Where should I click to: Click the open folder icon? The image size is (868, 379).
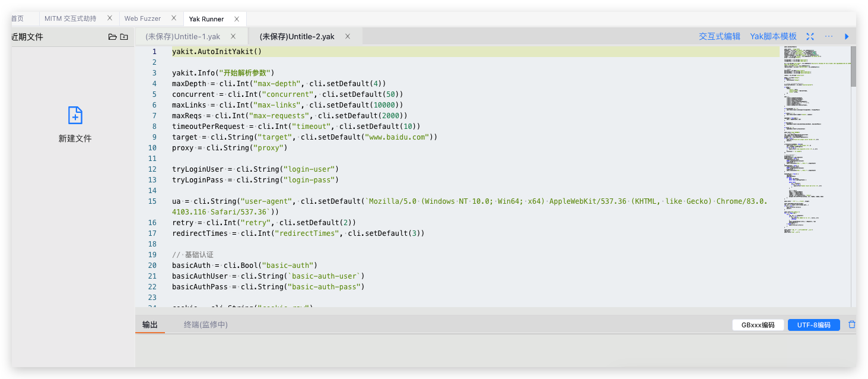tap(112, 37)
